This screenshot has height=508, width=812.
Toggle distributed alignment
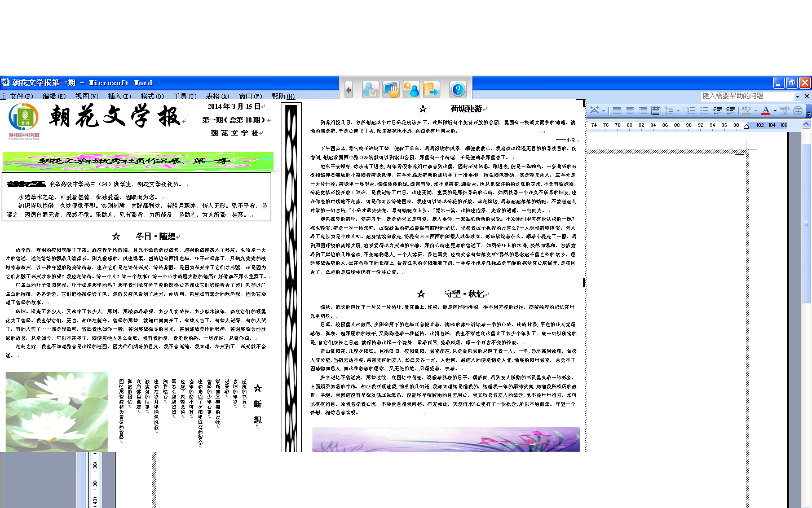pos(655,111)
